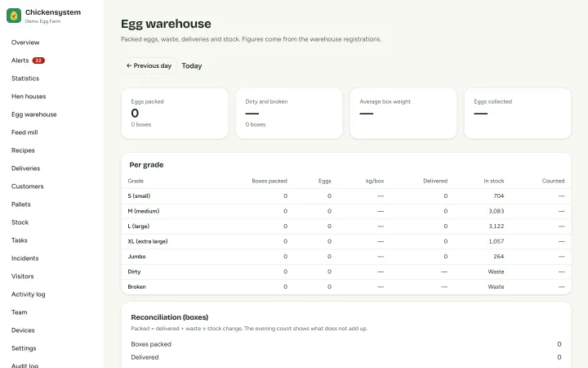Open Pallets page
588x368 pixels.
[x=21, y=204]
